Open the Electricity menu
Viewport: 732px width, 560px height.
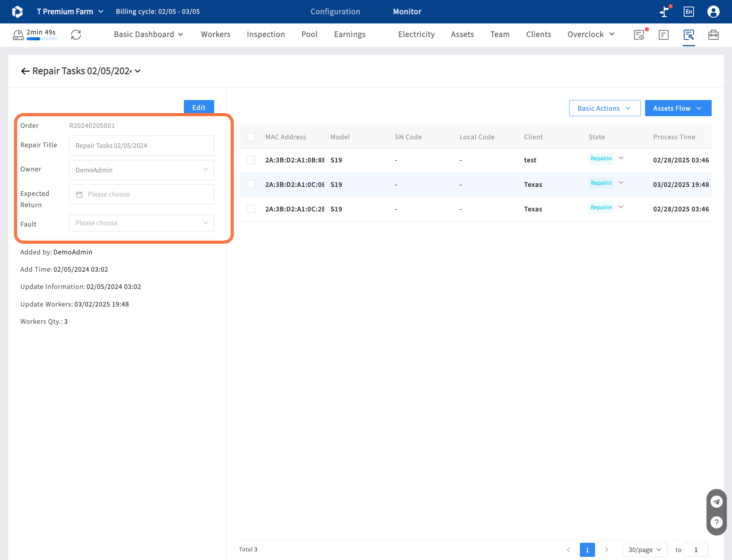pyautogui.click(x=416, y=34)
